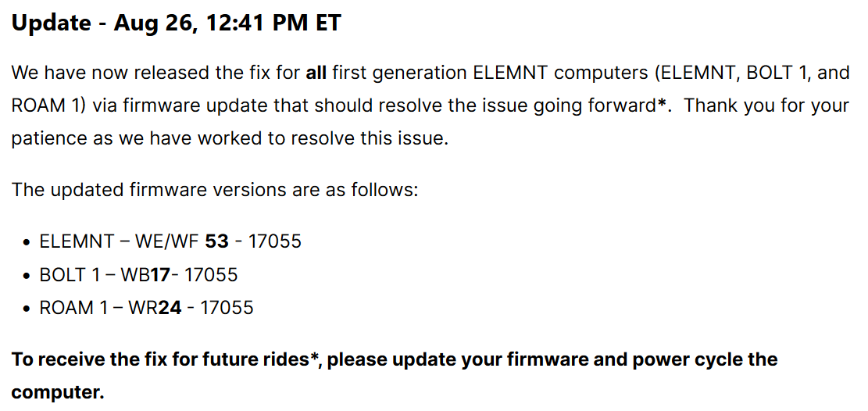Click the bold number 53 in ELEMNT line
This screenshot has width=868, height=411.
click(x=217, y=241)
